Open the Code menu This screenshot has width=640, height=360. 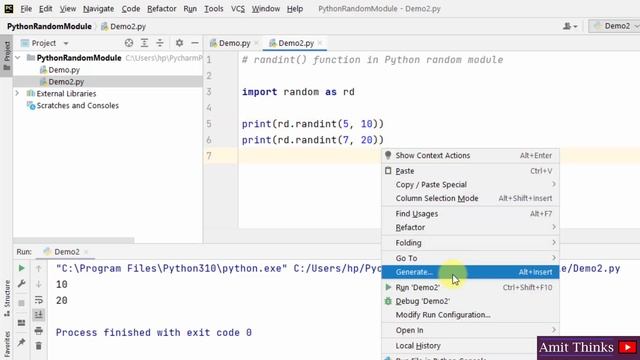pos(131,9)
